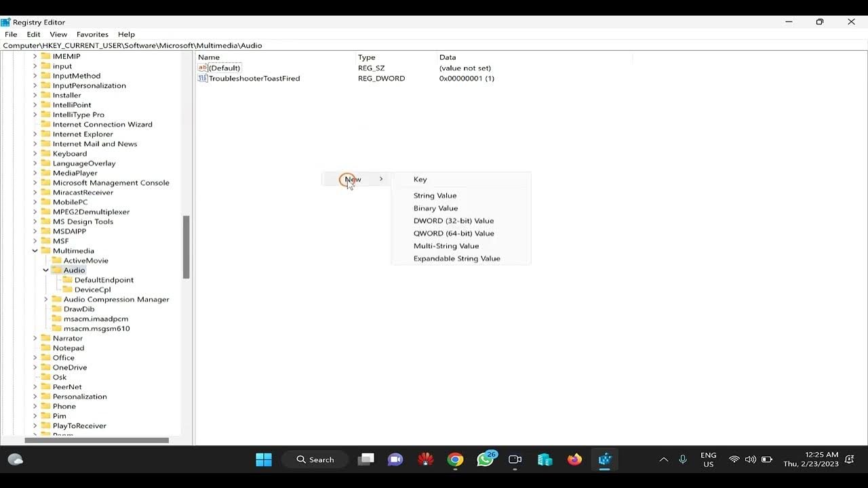Open the camera app taskbar icon
Image resolution: width=868 pixels, height=488 pixels.
tap(515, 460)
